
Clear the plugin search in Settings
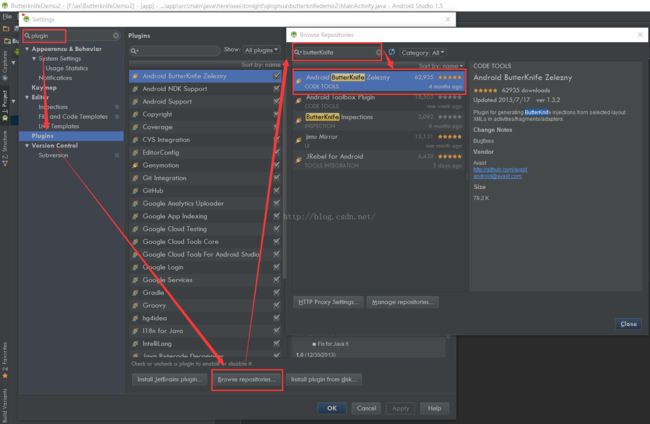(x=116, y=36)
